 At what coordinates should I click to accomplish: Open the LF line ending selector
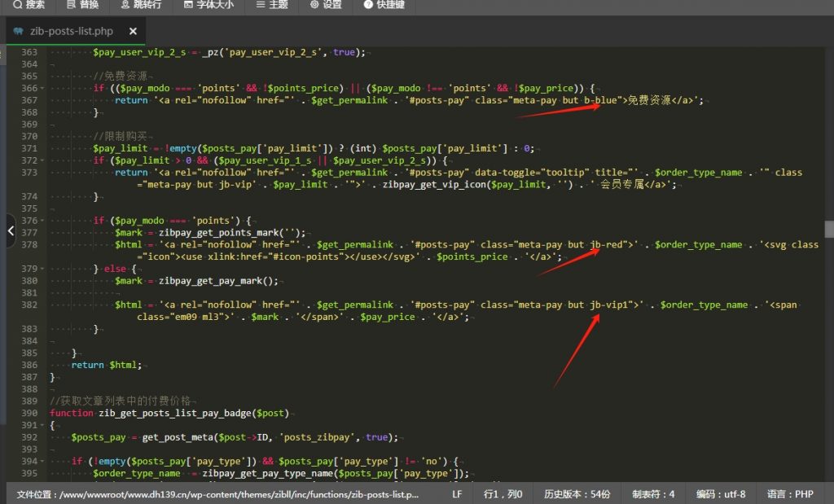click(x=457, y=494)
